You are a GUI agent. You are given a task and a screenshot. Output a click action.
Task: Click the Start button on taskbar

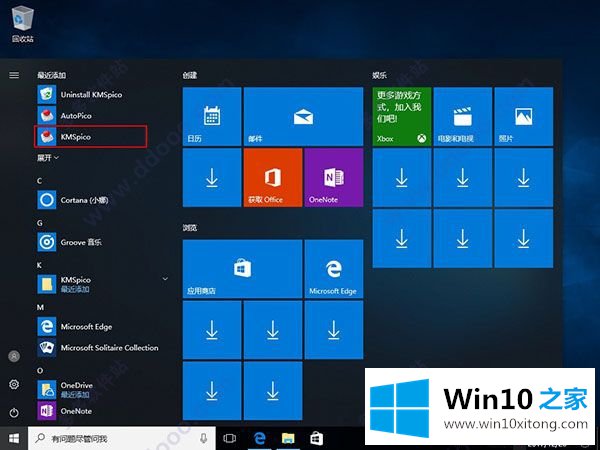(14, 438)
